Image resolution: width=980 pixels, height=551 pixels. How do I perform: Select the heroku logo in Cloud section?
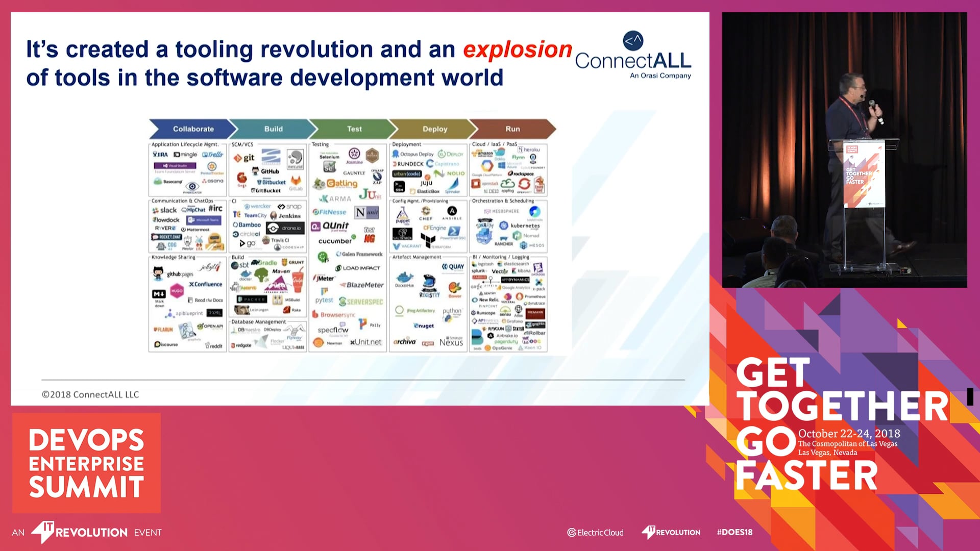pos(529,149)
